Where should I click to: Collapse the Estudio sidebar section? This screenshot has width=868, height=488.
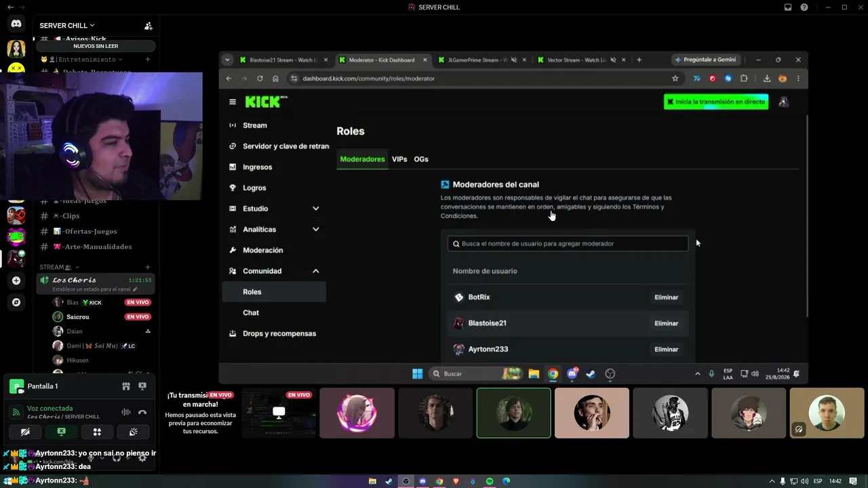[x=315, y=209]
